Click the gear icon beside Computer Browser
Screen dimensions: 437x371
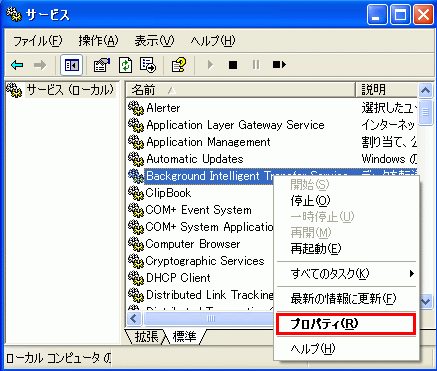click(136, 244)
